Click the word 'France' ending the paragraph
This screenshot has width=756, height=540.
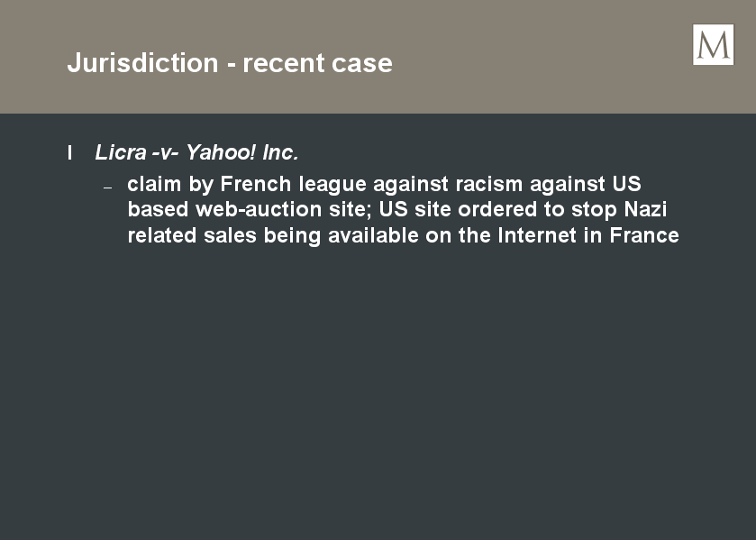click(644, 235)
